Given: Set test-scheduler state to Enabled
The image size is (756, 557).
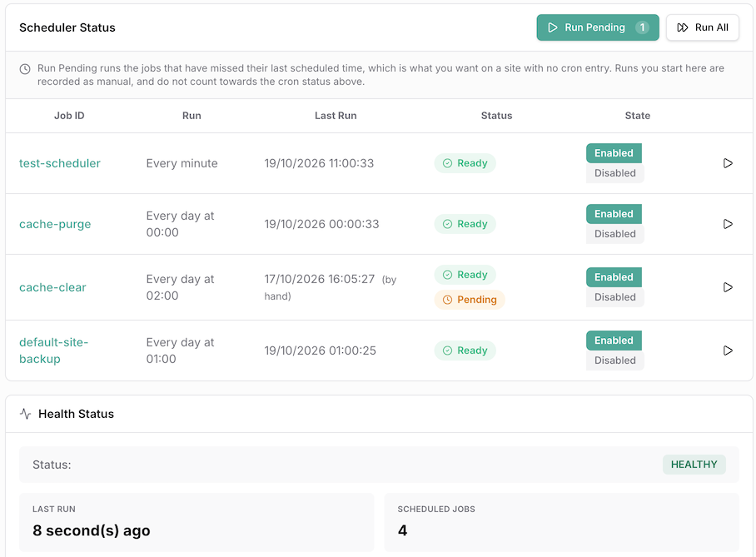Looking at the screenshot, I should pyautogui.click(x=614, y=153).
